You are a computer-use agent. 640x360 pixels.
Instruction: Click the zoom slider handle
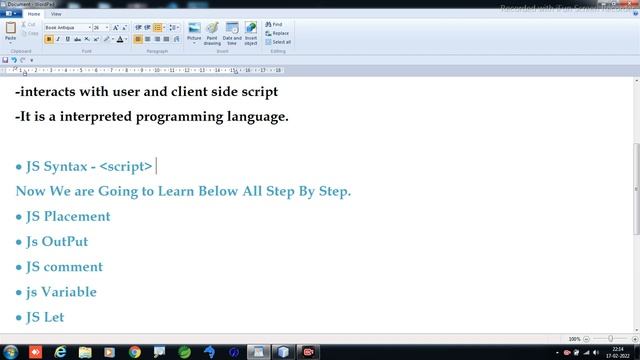610,339
